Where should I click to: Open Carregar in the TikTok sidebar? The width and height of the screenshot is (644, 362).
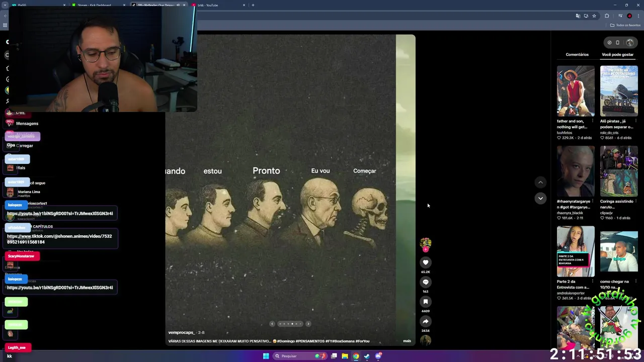click(x=24, y=146)
